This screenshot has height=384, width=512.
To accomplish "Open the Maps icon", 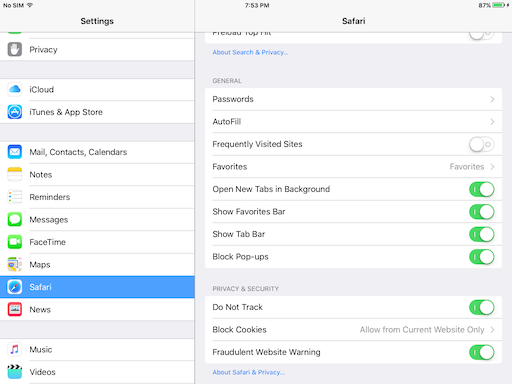I will coord(15,265).
